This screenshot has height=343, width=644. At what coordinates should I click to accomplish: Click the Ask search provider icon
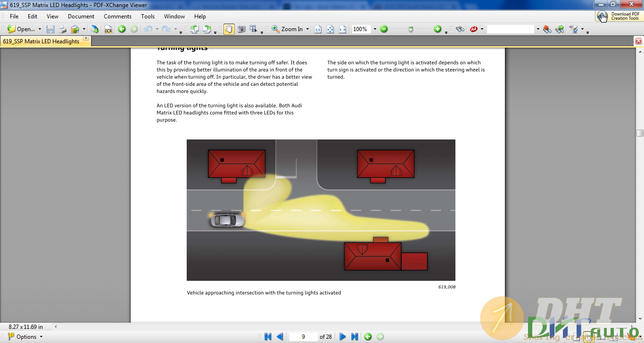point(474,29)
